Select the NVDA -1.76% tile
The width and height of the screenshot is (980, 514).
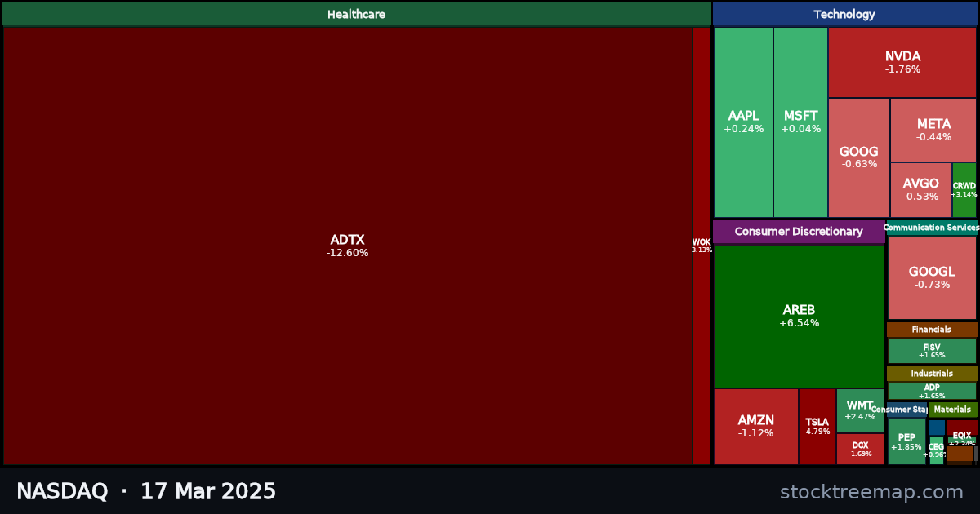tap(902, 63)
